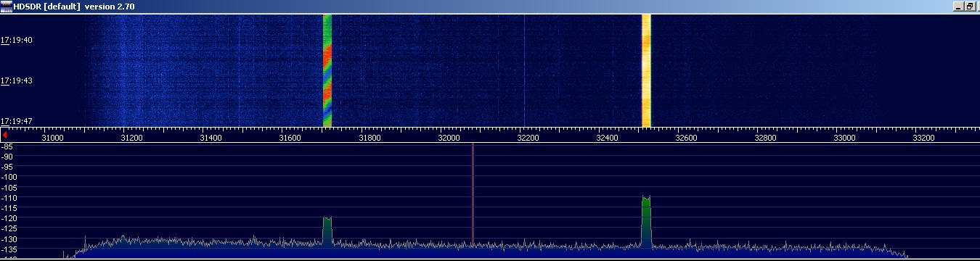Image resolution: width=980 pixels, height=261 pixels.
Task: Click the 32000 label on frequency scale
Action: click(448, 137)
